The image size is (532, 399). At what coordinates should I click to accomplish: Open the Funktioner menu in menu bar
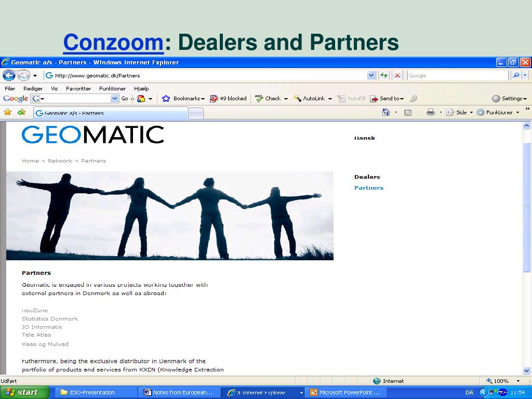click(x=112, y=88)
